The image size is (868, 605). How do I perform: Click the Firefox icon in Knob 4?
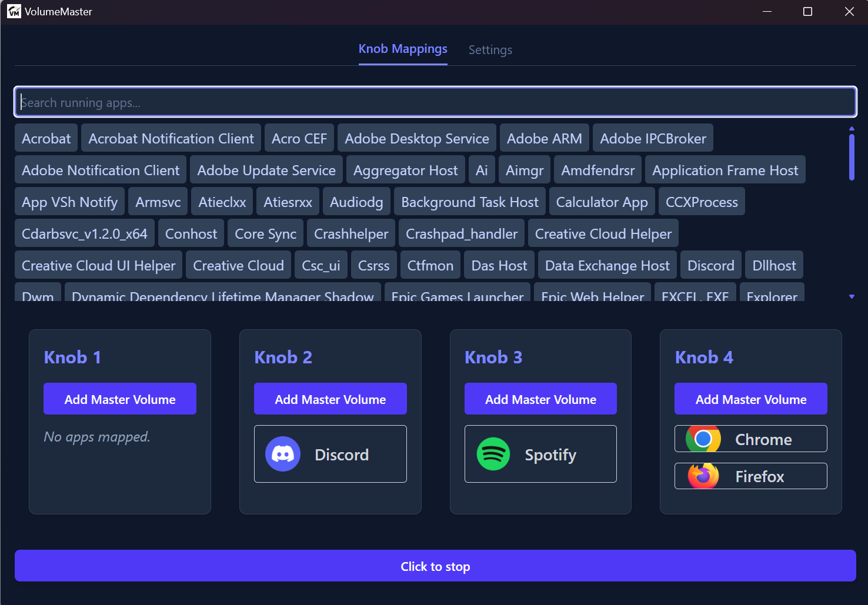pyautogui.click(x=703, y=476)
